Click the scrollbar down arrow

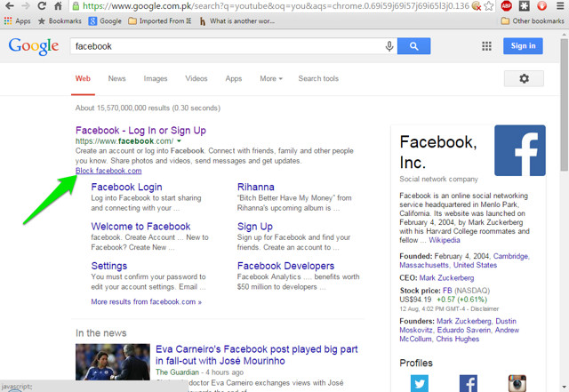pos(564,387)
